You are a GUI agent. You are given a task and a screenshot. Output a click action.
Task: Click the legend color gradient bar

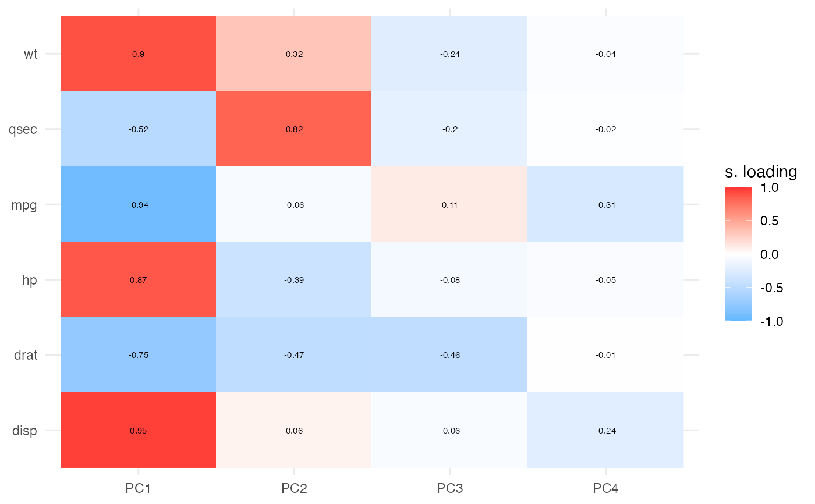coord(738,254)
